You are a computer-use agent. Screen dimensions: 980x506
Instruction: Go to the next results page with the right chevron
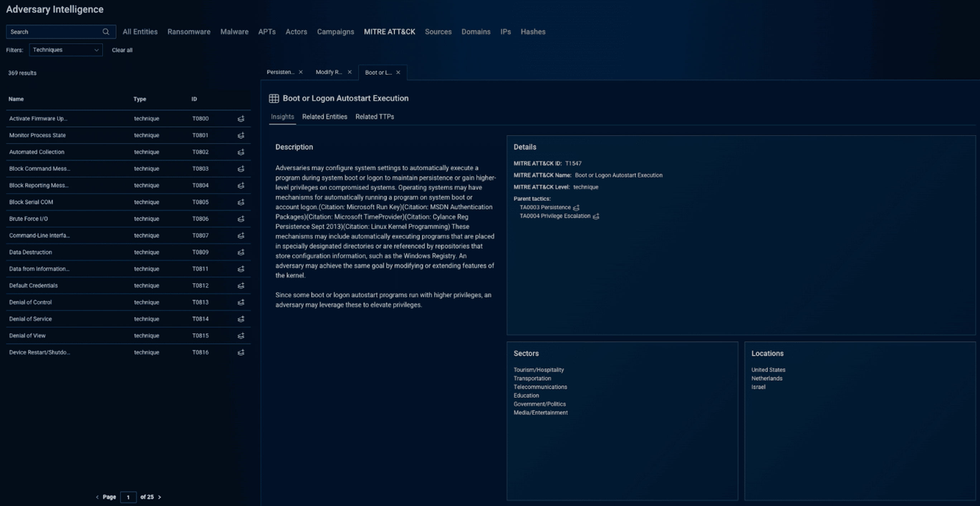click(160, 497)
